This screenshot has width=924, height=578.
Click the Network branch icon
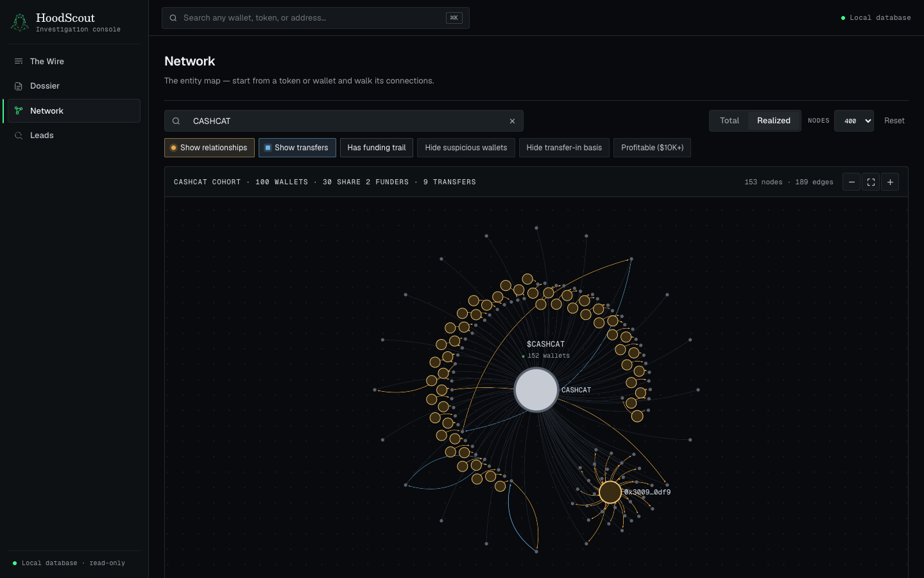coord(19,111)
